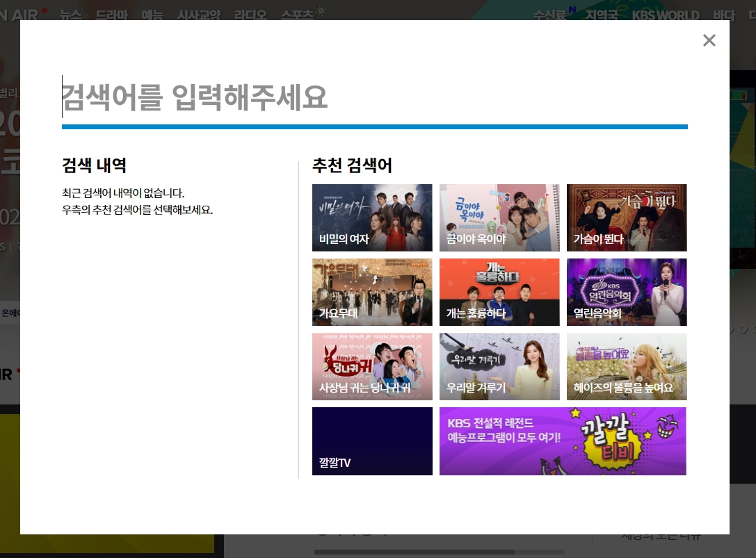Open the KBS WORLD link in the background header
The image size is (756, 558).
tap(666, 15)
